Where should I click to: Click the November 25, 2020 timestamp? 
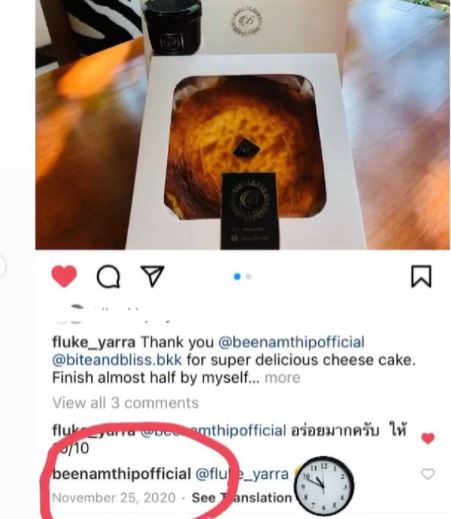(x=114, y=498)
